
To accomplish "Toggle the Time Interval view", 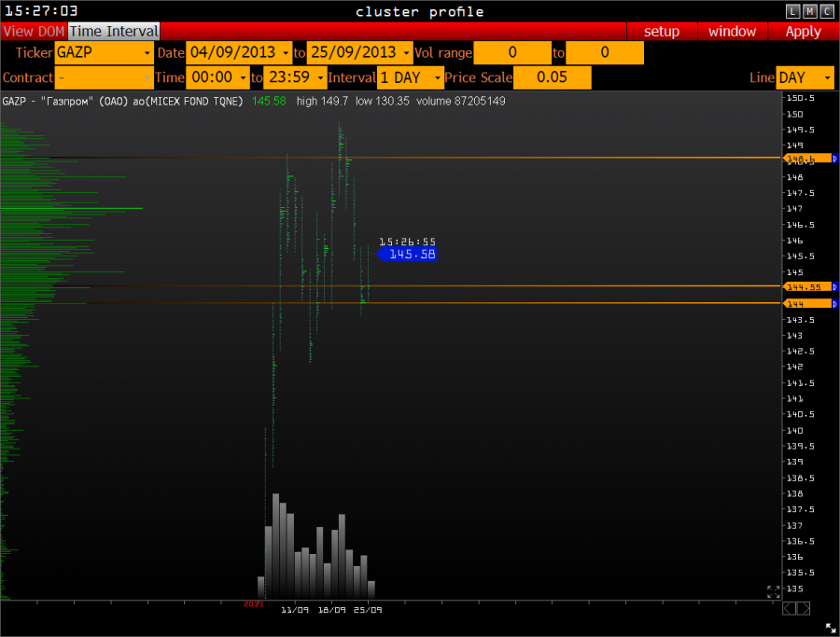I will tap(114, 31).
